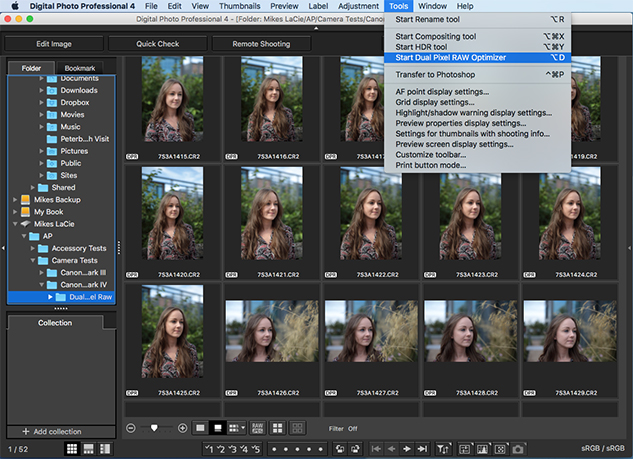633x459 pixels.
Task: Open Edit Image window
Action: (54, 44)
